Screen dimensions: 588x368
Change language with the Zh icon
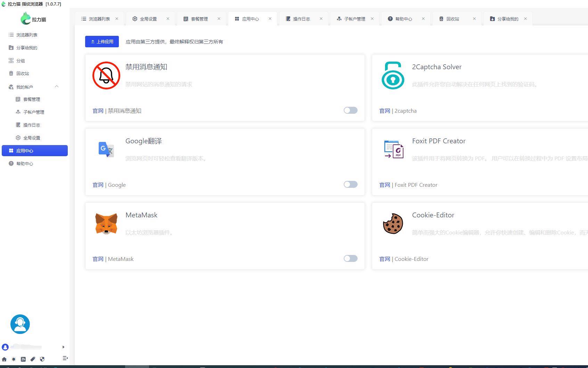[23, 359]
